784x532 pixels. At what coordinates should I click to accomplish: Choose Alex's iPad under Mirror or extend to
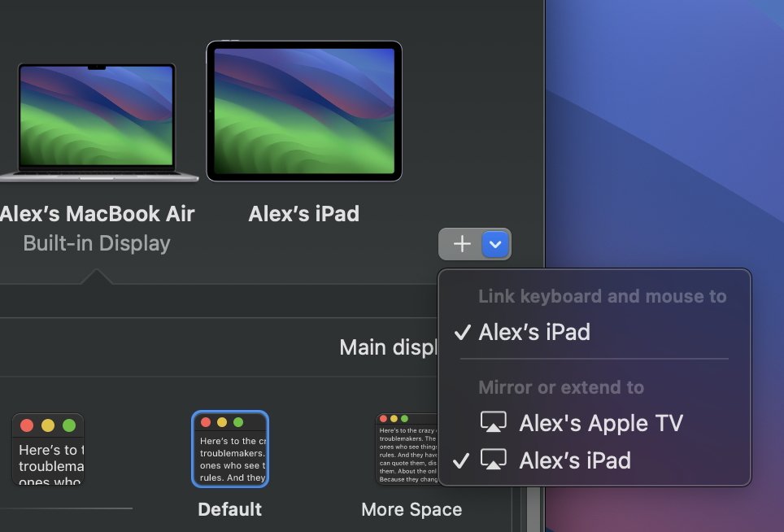tap(574, 460)
